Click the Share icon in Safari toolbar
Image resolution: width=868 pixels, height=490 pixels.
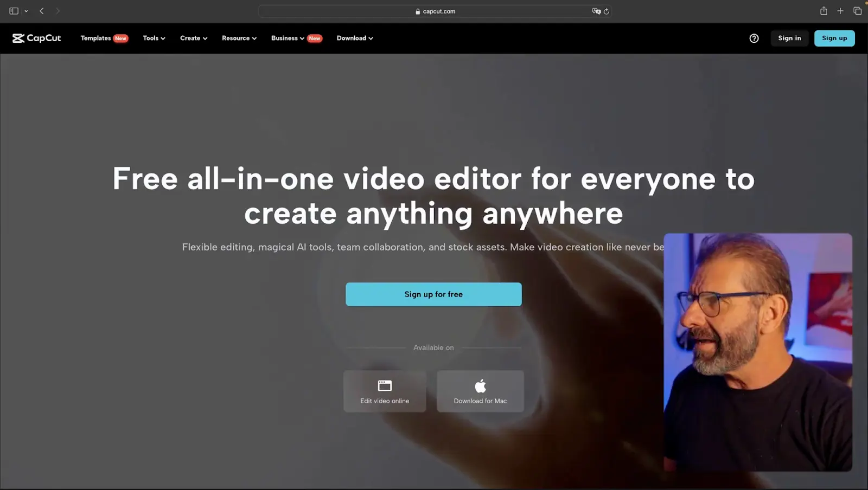coord(823,11)
